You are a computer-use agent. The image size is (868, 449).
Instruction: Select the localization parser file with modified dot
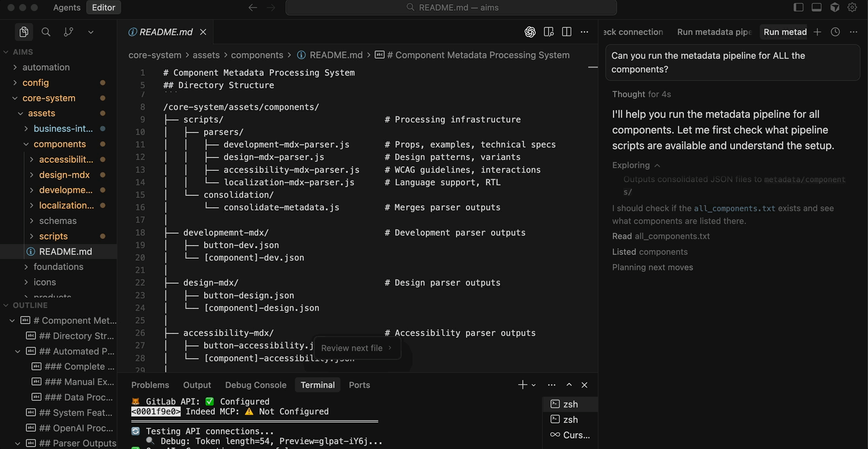point(66,205)
